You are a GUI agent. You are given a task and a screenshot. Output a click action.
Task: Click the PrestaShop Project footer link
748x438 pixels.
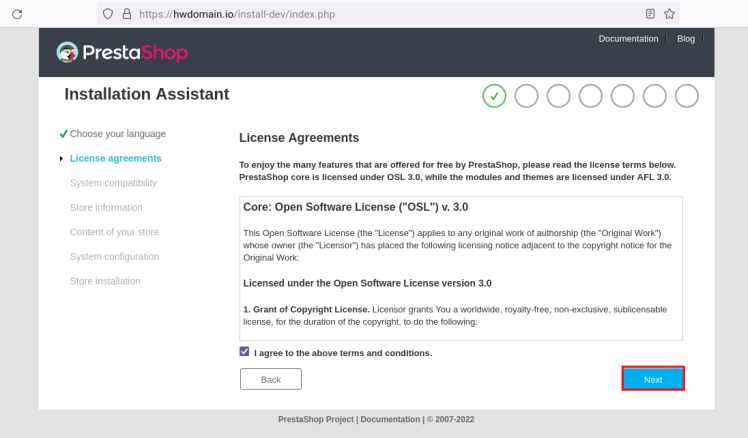coord(316,419)
